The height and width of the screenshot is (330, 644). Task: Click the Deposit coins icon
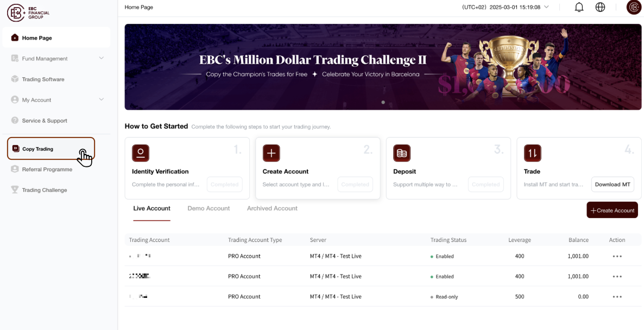tap(402, 153)
